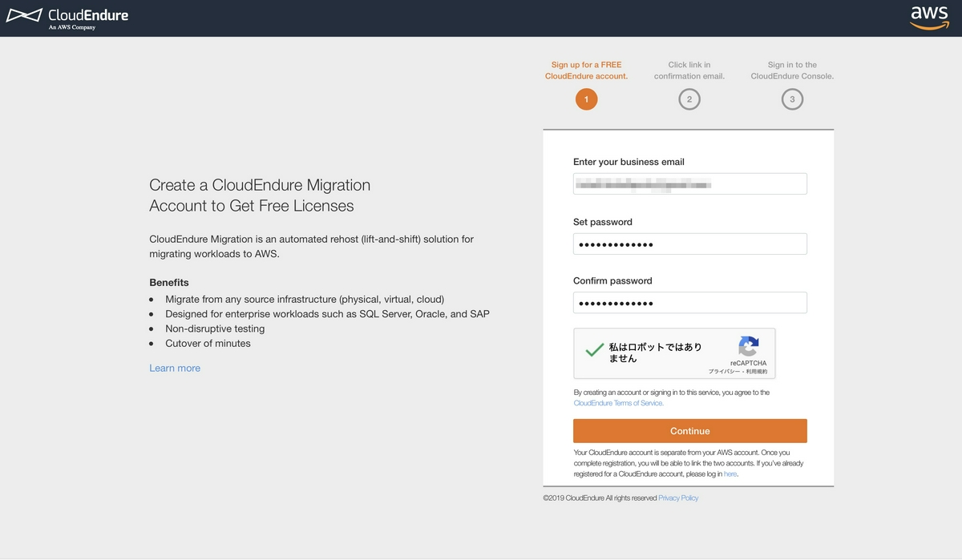Viewport: 962px width, 560px height.
Task: Click the AWS logo in the header
Action: click(928, 18)
